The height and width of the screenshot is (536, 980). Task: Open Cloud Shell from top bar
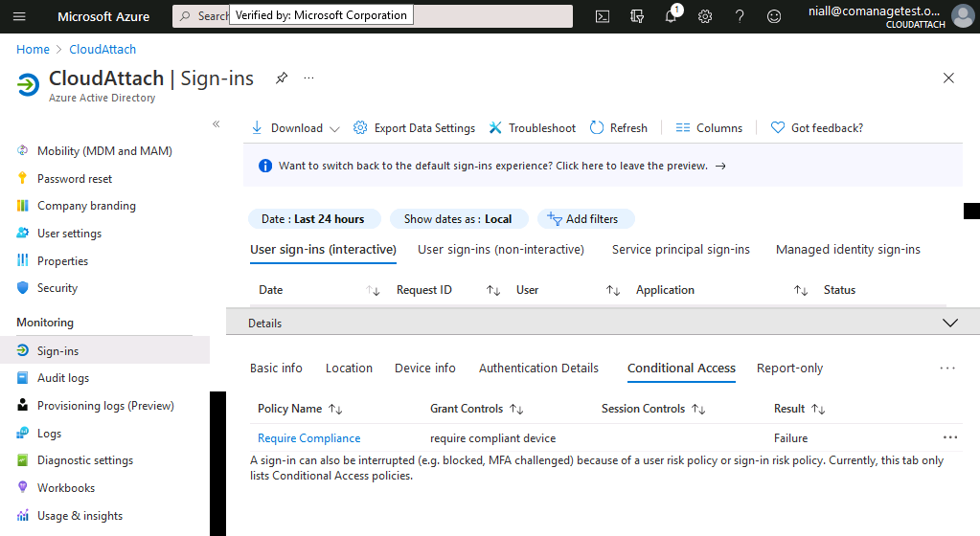tap(603, 16)
